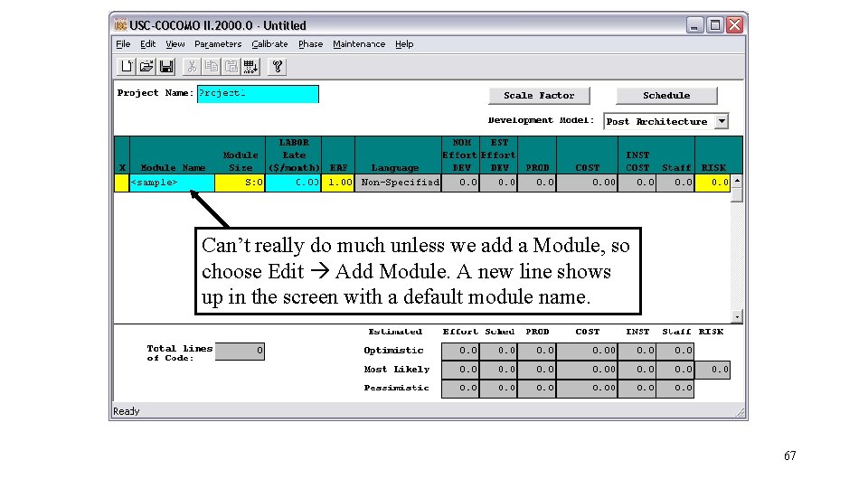
Task: Click the Open file toolbar icon
Action: pyautogui.click(x=146, y=67)
